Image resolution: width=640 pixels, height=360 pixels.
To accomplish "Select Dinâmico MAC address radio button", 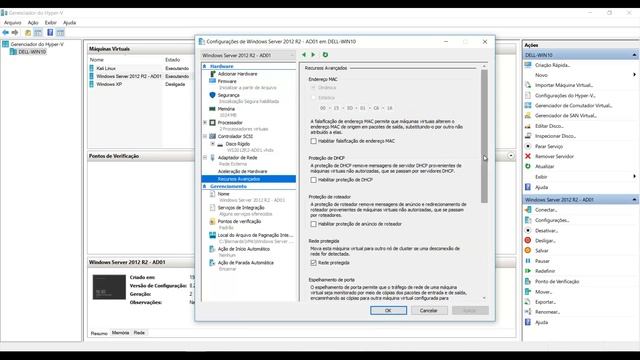I will click(x=313, y=87).
